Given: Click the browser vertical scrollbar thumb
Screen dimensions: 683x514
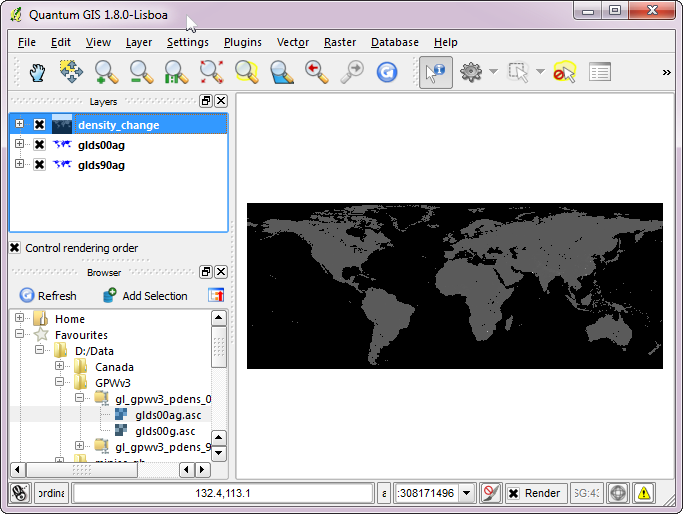Looking at the screenshot, I should pos(219,347).
